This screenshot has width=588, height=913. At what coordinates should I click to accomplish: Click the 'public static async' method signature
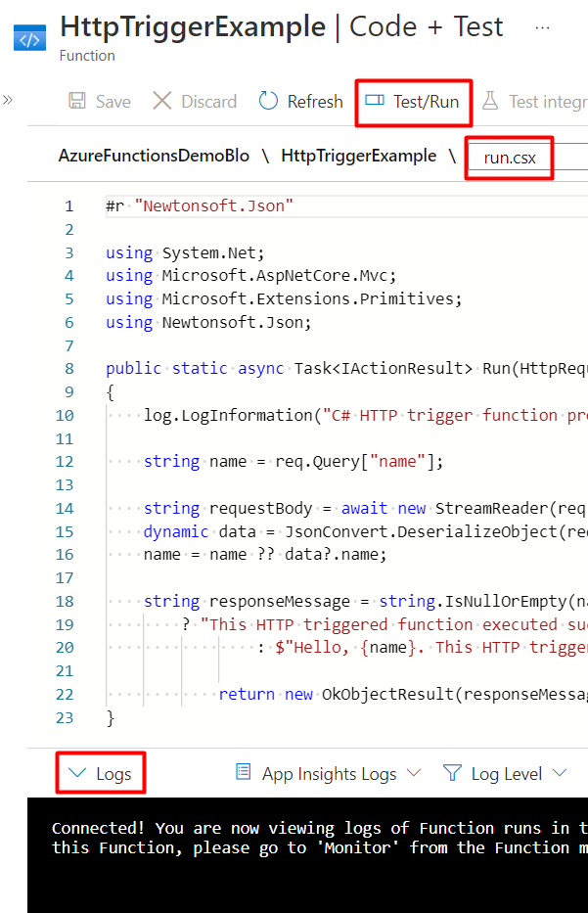(347, 369)
